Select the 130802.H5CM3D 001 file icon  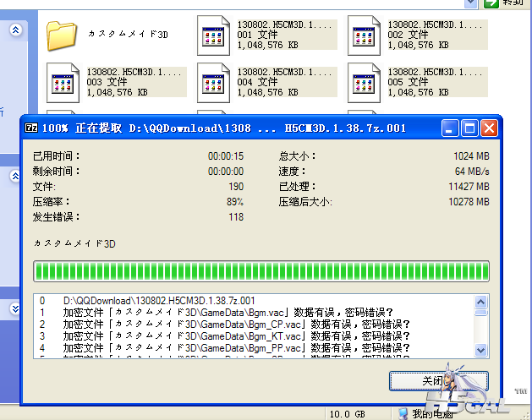point(213,35)
